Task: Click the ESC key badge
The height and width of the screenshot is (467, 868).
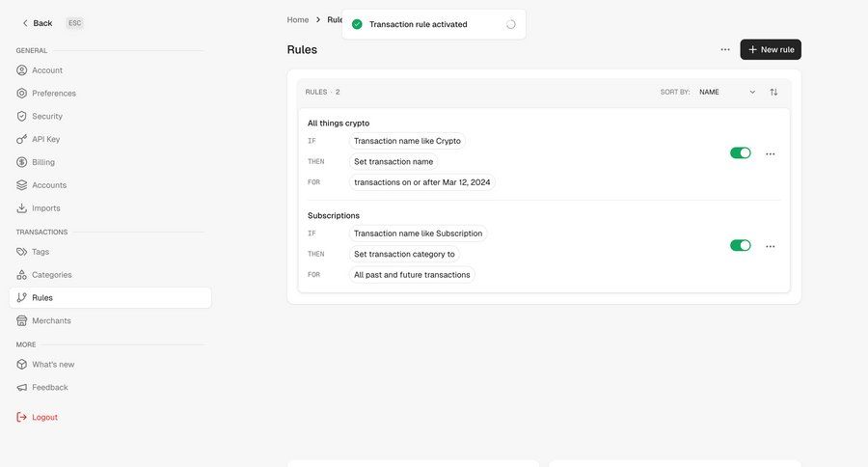Action: [x=74, y=23]
